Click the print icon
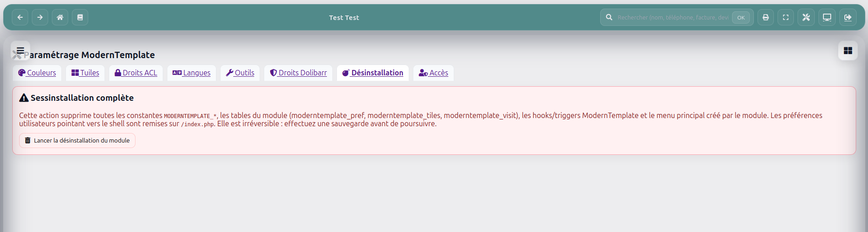This screenshot has height=232, width=868. tap(766, 17)
